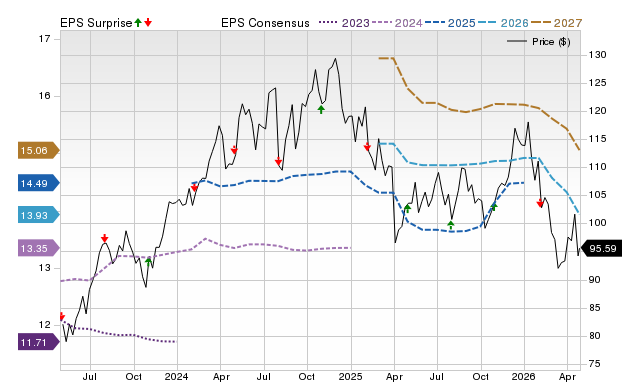640x382 pixels.
Task: Click the red down arrow in the EPS Surprise legend
Action: coord(148,23)
